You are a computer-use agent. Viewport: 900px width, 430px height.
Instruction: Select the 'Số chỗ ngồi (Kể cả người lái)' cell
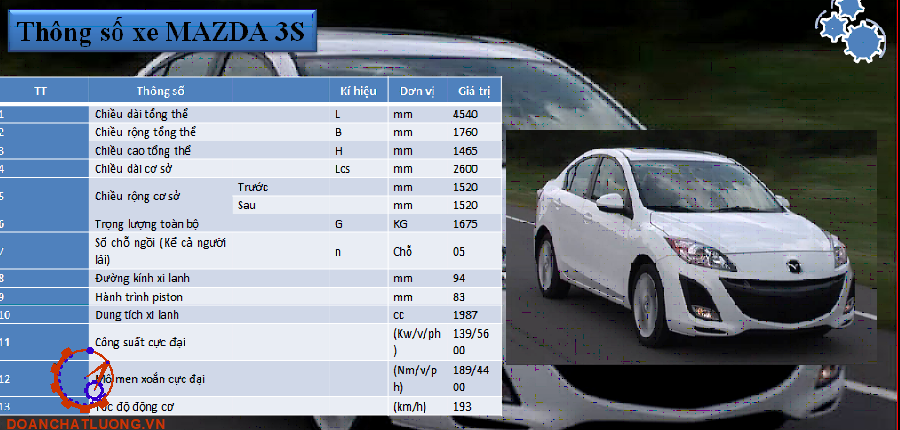[x=161, y=251]
